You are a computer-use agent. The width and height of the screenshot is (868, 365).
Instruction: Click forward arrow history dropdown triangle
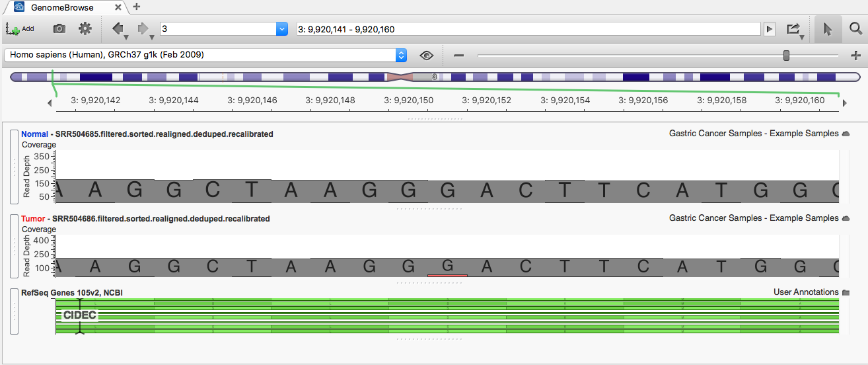tap(151, 38)
